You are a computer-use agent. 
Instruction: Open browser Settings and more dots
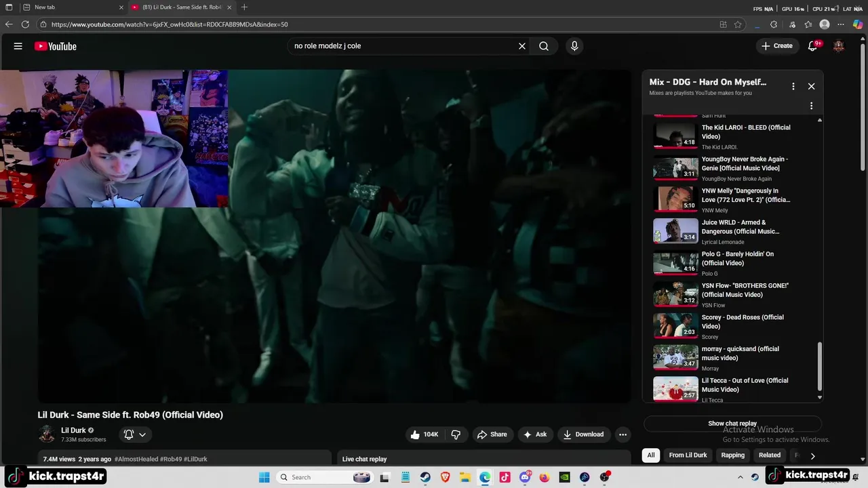[x=842, y=24]
